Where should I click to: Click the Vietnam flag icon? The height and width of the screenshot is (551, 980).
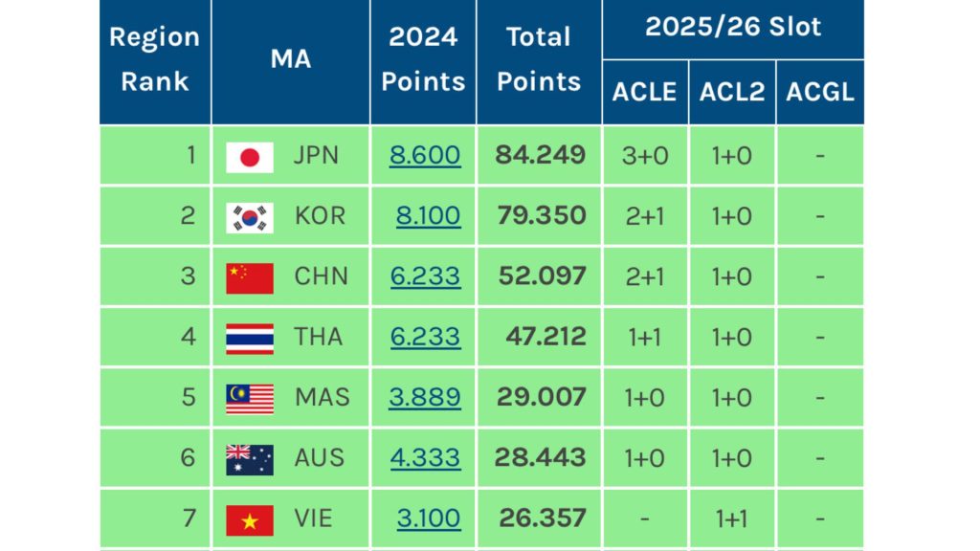[250, 520]
